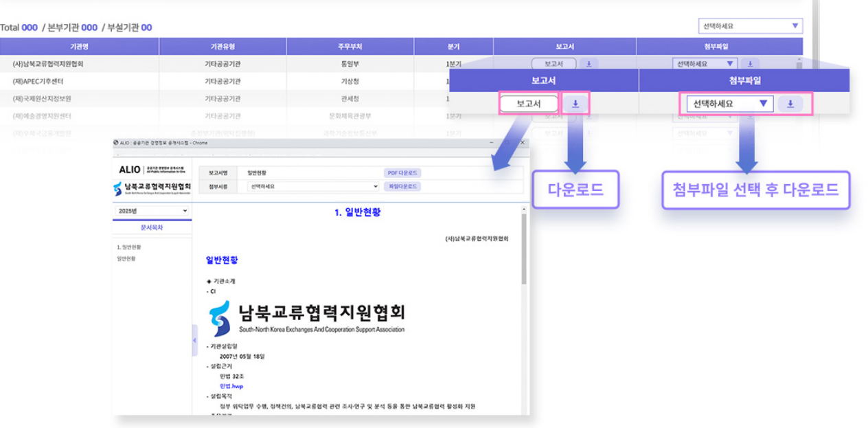Click the 기관유형 column header
The height and width of the screenshot is (428, 868).
click(223, 46)
